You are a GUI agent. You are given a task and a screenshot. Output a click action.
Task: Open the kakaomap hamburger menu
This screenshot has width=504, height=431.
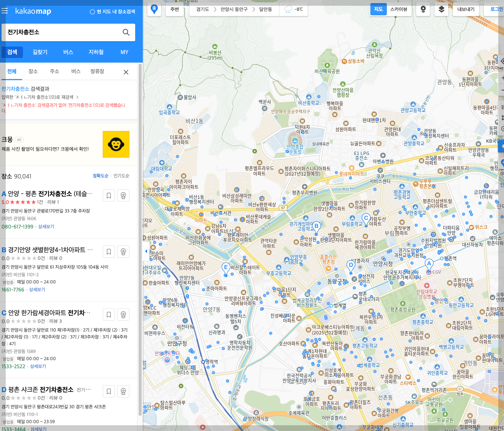[x=5, y=11]
